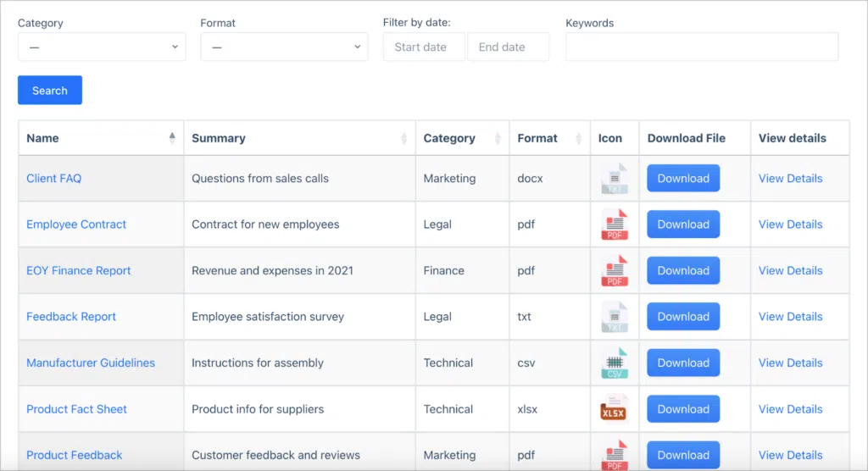Image resolution: width=868 pixels, height=471 pixels.
Task: Click the PDF icon for EOY Finance Report
Action: click(x=614, y=271)
